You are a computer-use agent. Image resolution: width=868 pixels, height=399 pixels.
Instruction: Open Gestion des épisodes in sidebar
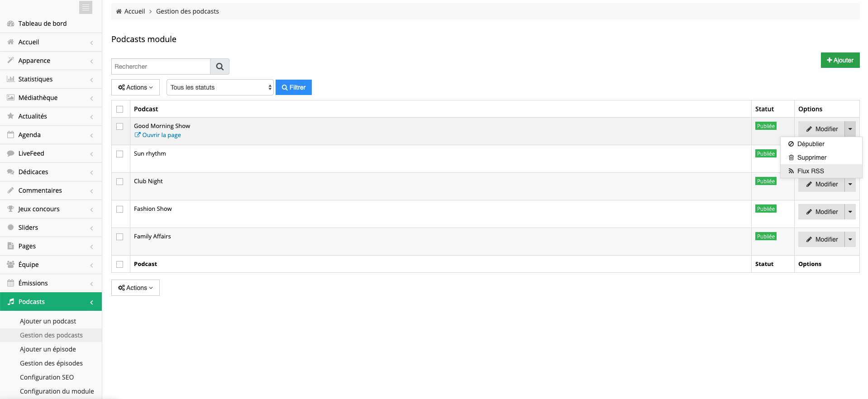(51, 363)
